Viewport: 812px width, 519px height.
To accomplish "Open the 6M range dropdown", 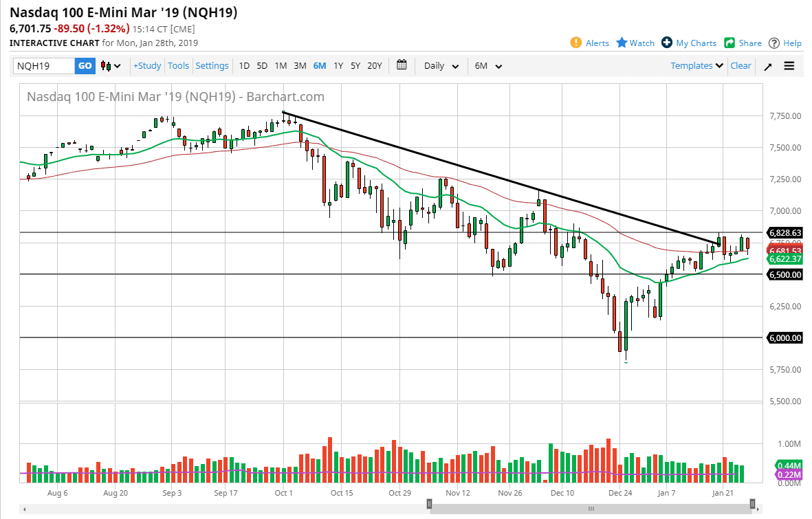I will coord(487,65).
